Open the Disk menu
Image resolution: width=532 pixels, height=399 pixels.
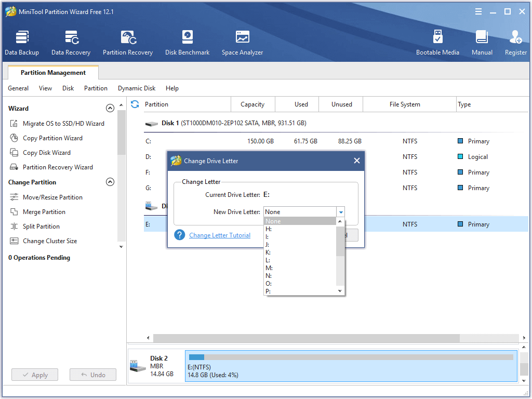(x=68, y=88)
